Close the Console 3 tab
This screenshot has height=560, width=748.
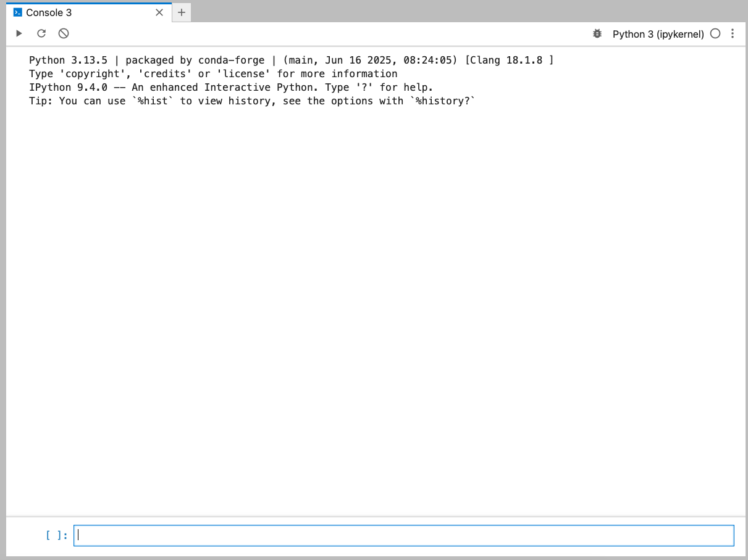coord(159,12)
